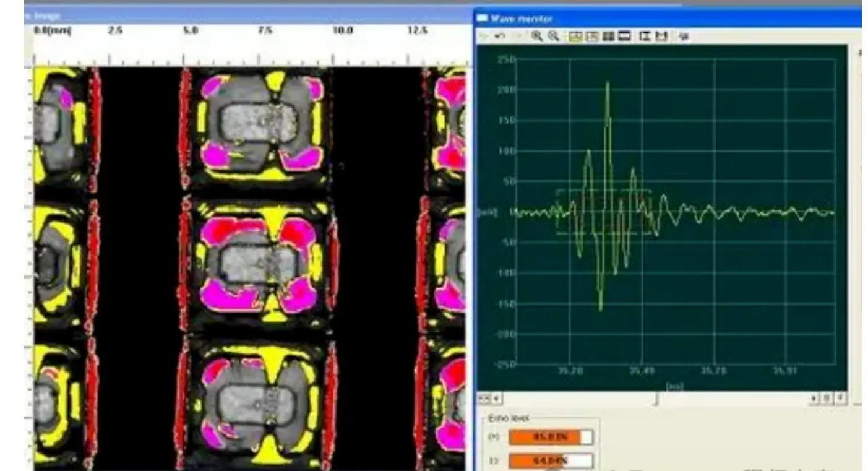Click the single wide pane view icon

tap(624, 37)
